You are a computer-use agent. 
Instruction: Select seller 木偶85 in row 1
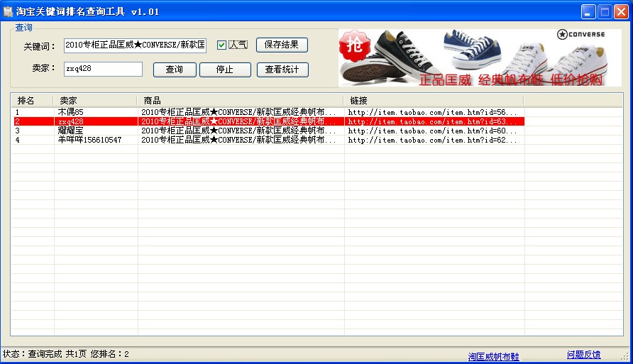click(x=71, y=112)
